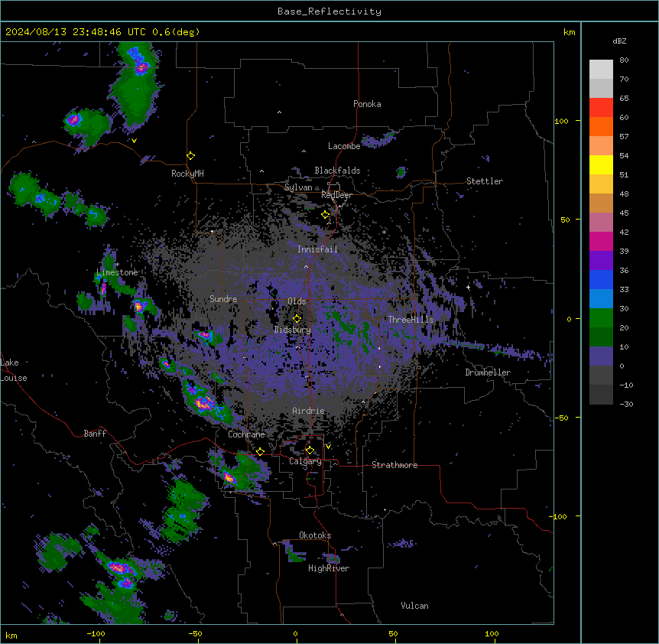Viewport: 659px width, 644px height.
Task: Choose the darkest gray swatch above -30
Action: pos(601,395)
